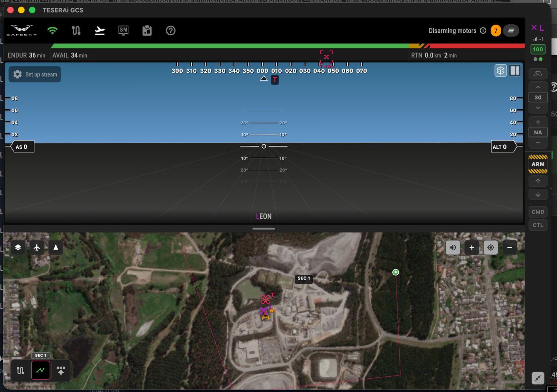This screenshot has width=557, height=392.
Task: Open the messages list button
Action: (x=511, y=31)
